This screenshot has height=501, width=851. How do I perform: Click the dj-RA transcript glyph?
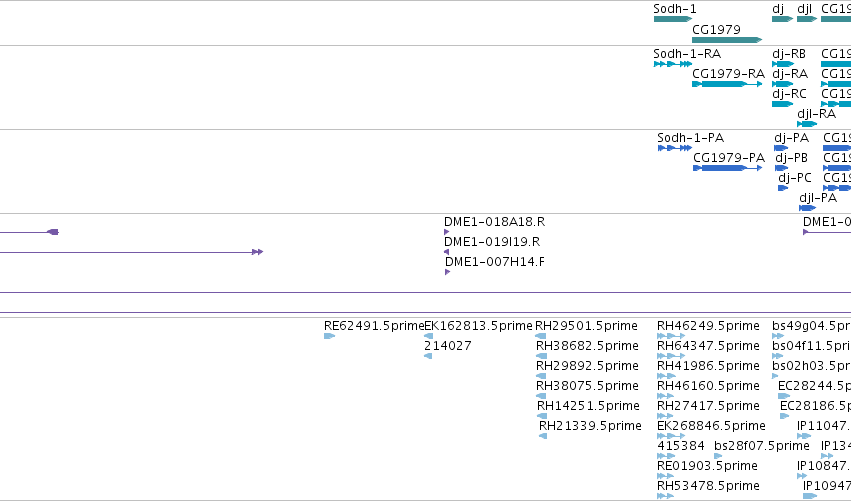tap(783, 84)
